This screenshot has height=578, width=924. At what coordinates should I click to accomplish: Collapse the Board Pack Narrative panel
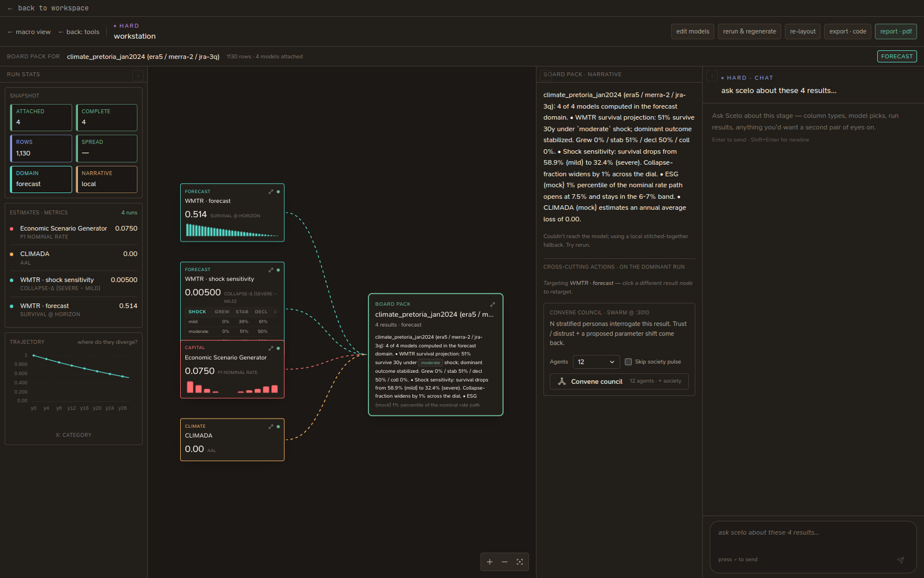point(545,75)
